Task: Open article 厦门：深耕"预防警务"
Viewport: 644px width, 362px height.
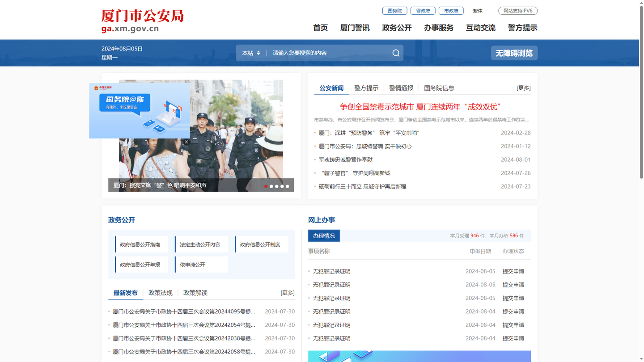Action: pos(369,133)
